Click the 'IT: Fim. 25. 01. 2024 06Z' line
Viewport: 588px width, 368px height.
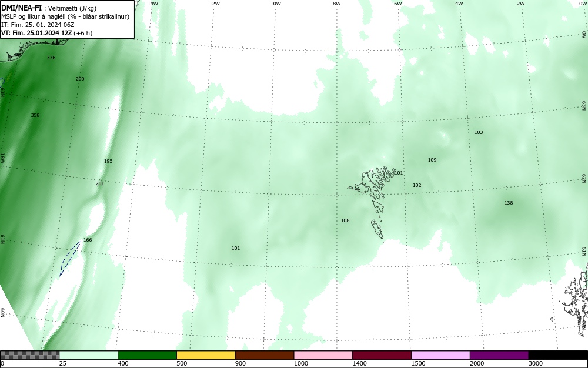click(x=38, y=25)
